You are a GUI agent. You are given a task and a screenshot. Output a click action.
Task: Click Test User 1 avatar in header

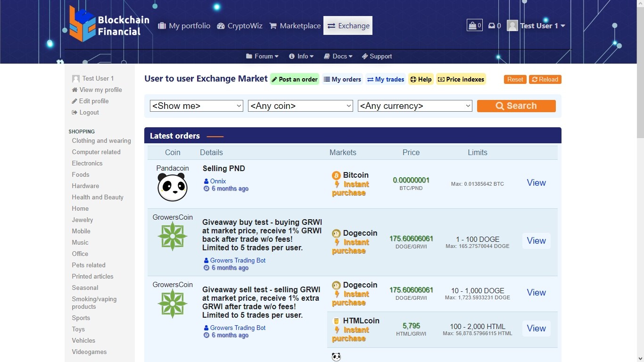coord(512,25)
